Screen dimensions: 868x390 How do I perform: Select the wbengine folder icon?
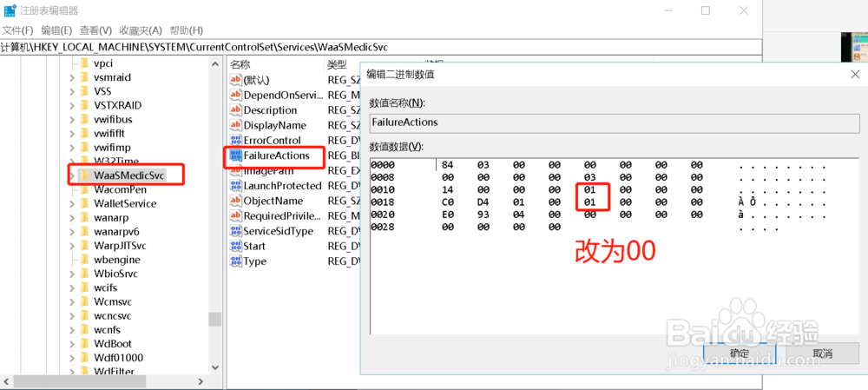(85, 260)
